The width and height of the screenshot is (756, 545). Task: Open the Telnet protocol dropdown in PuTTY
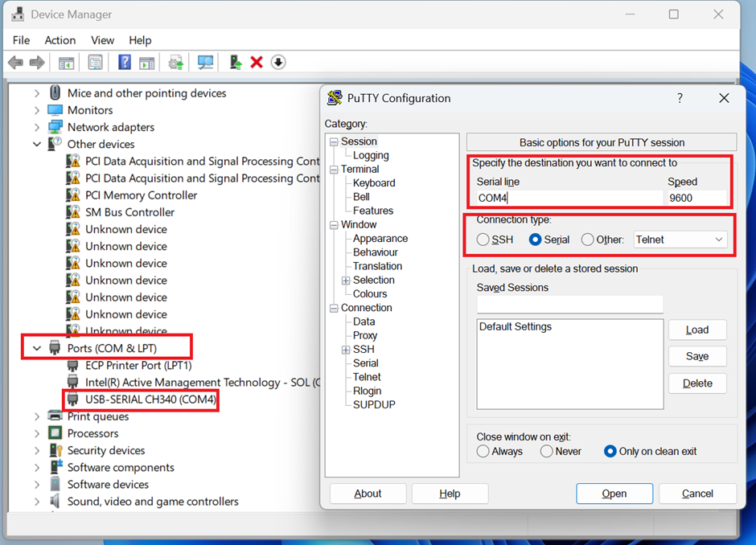pyautogui.click(x=680, y=240)
